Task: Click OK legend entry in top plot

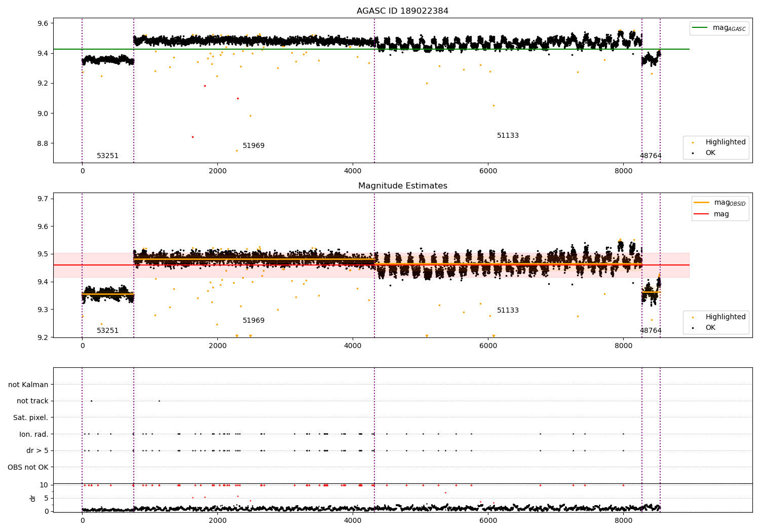Action: click(704, 153)
